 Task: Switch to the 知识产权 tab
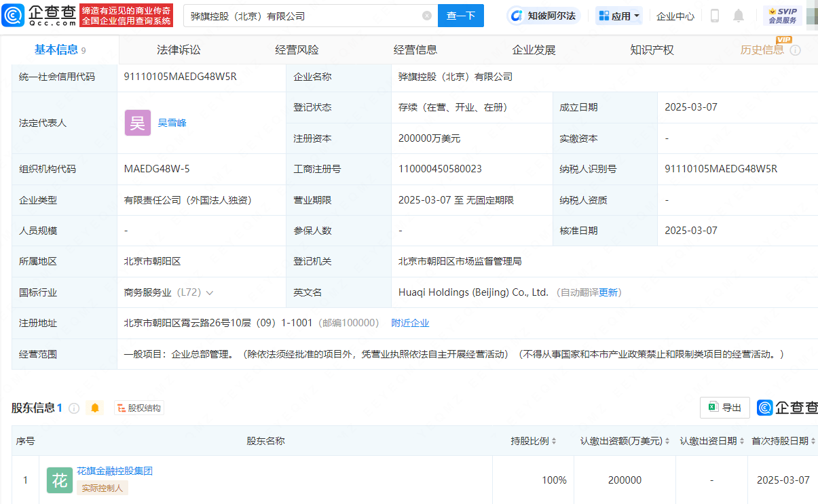click(x=652, y=50)
